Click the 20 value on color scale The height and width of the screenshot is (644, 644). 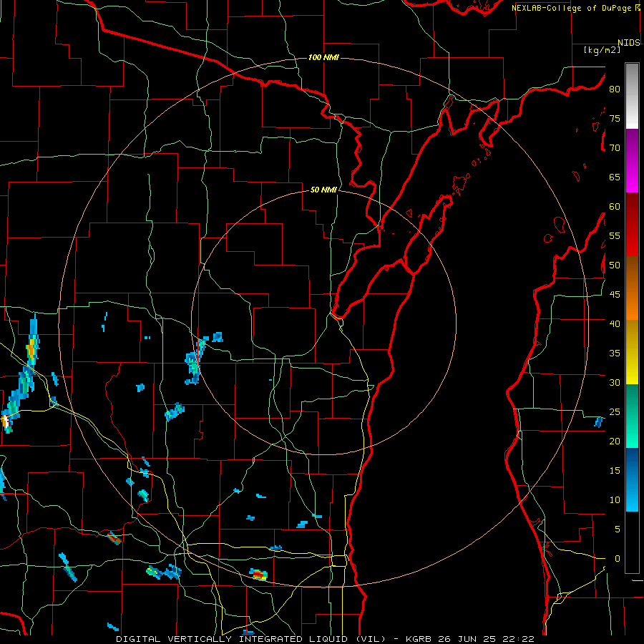(x=615, y=441)
